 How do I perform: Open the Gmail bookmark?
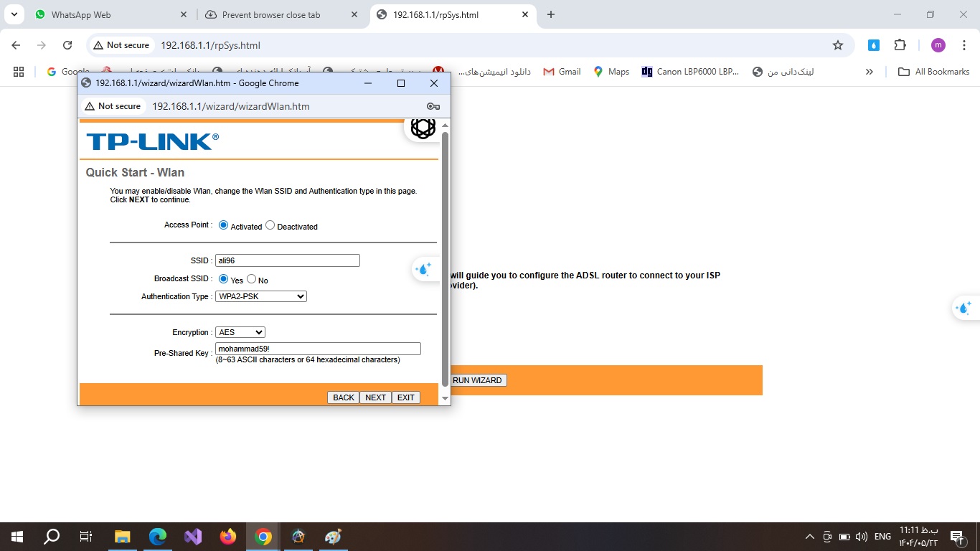point(562,72)
